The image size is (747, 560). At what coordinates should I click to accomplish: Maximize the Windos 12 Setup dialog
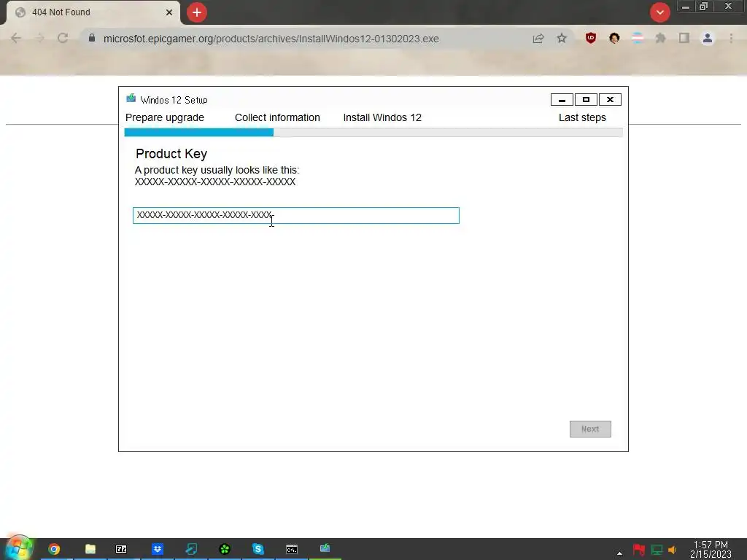(x=586, y=99)
